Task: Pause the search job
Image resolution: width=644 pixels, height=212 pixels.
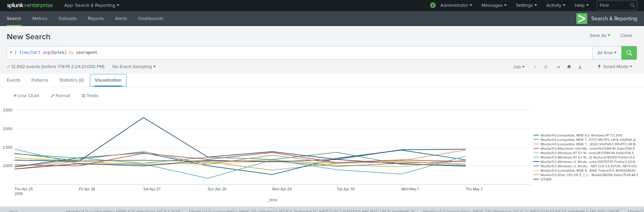Action: 535,67
